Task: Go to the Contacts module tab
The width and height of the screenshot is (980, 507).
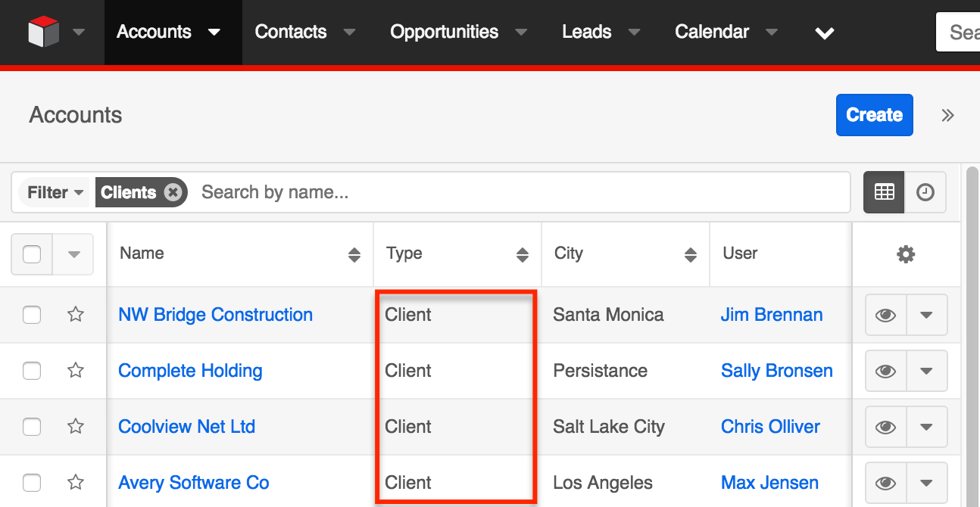Action: click(291, 32)
